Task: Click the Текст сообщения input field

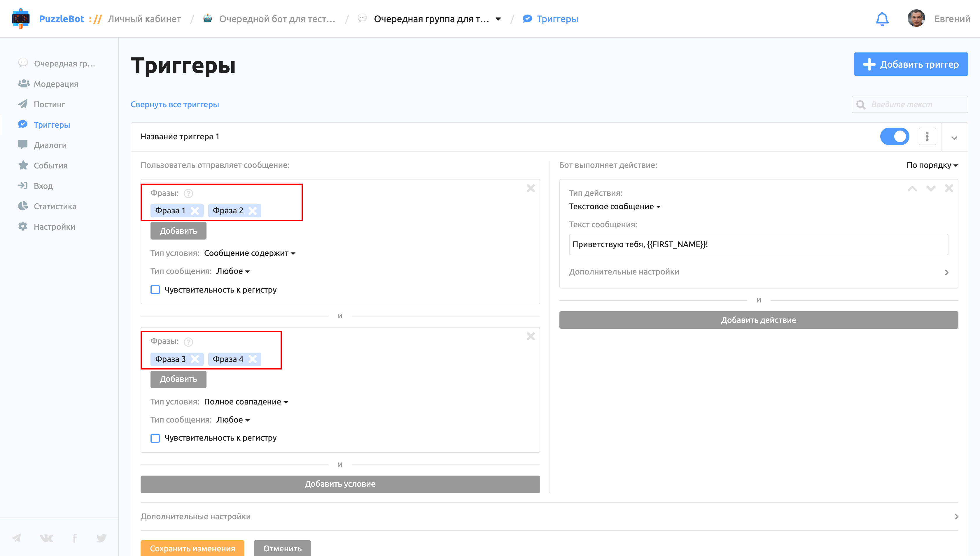Action: (758, 244)
